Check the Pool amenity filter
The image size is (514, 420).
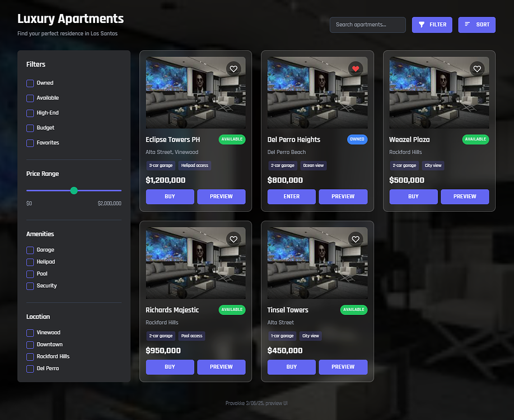[x=29, y=274]
